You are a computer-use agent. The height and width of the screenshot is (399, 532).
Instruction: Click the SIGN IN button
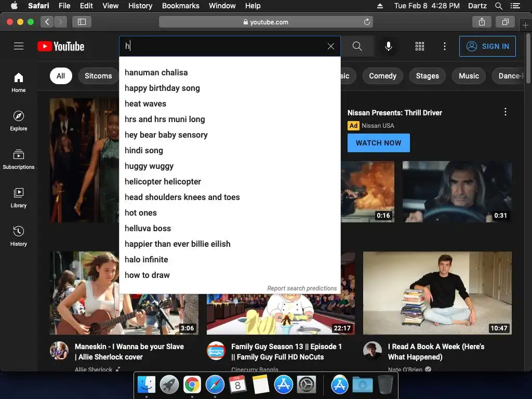[x=487, y=46]
